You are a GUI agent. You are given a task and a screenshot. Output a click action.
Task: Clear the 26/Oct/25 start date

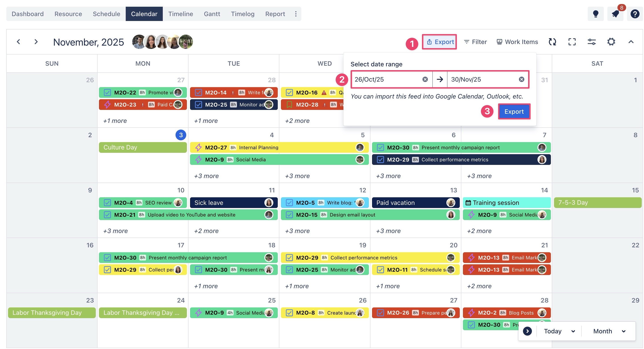(x=425, y=79)
